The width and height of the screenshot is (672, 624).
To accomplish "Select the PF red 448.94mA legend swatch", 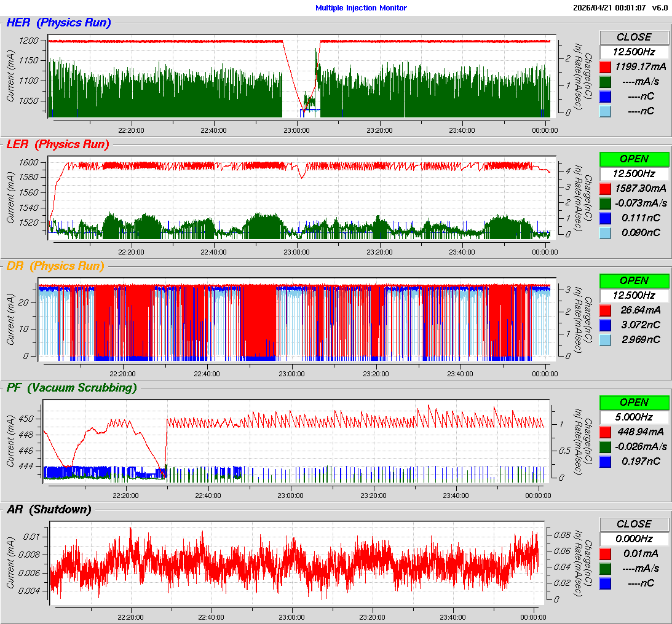I will 605,432.
